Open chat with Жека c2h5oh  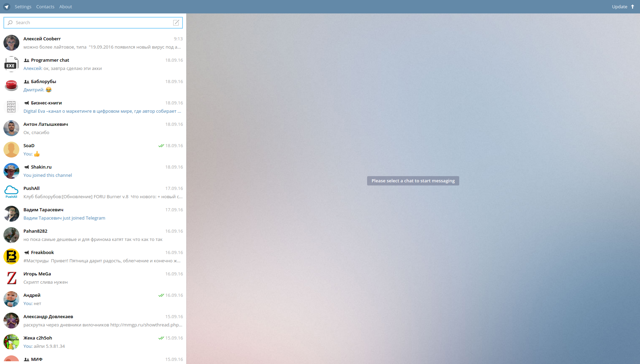[x=93, y=342]
